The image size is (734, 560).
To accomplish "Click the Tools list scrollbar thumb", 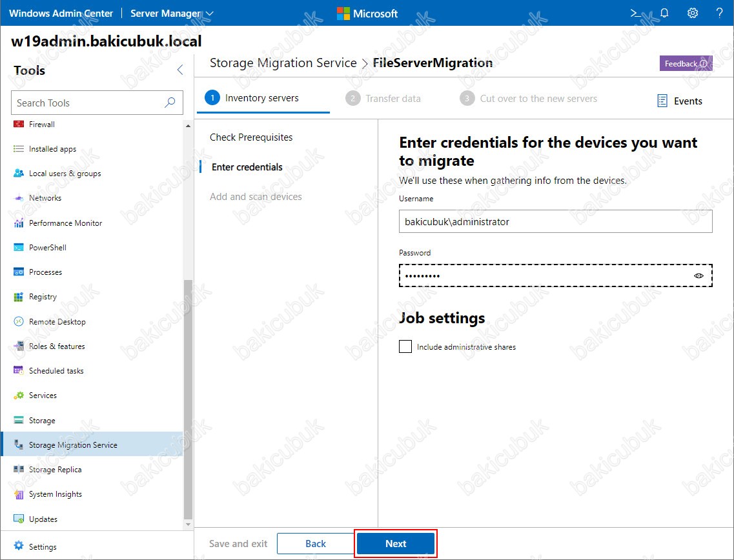I will 188,399.
